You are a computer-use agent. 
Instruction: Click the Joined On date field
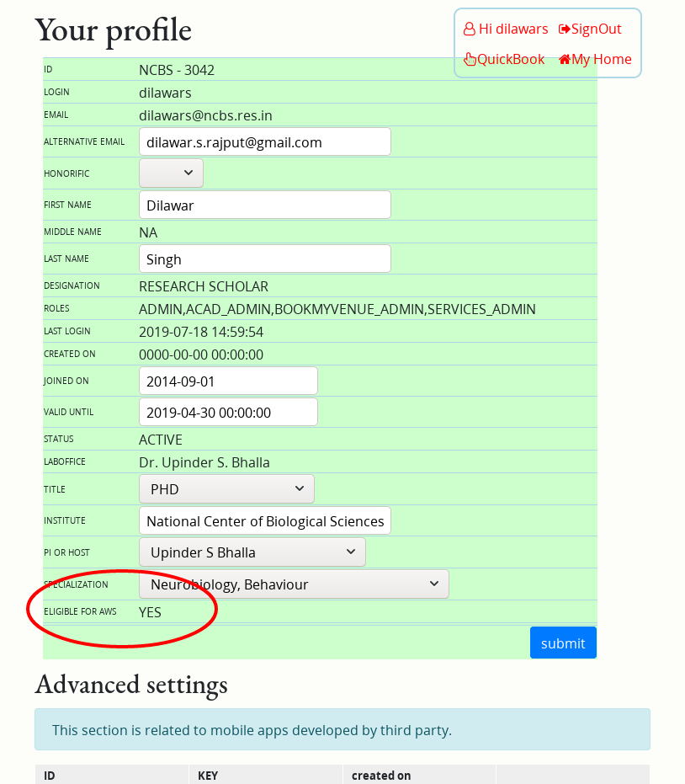pyautogui.click(x=228, y=381)
